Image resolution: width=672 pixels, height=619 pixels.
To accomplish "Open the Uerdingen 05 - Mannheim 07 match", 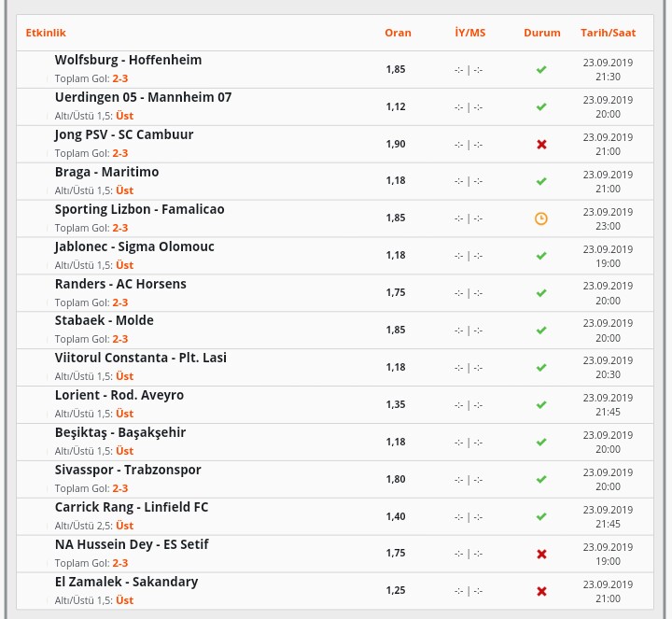I will pos(143,97).
